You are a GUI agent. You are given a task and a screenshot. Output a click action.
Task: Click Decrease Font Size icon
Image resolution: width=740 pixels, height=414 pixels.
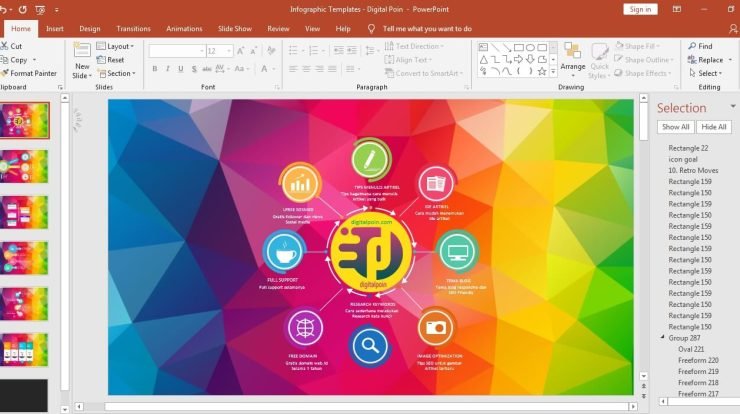point(253,51)
